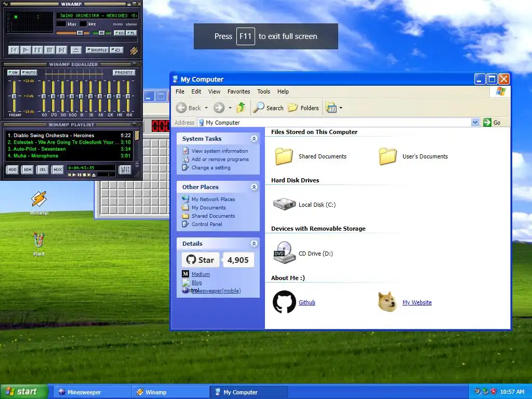Click the Views toolbar icon
The height and width of the screenshot is (399, 532).
[x=331, y=108]
